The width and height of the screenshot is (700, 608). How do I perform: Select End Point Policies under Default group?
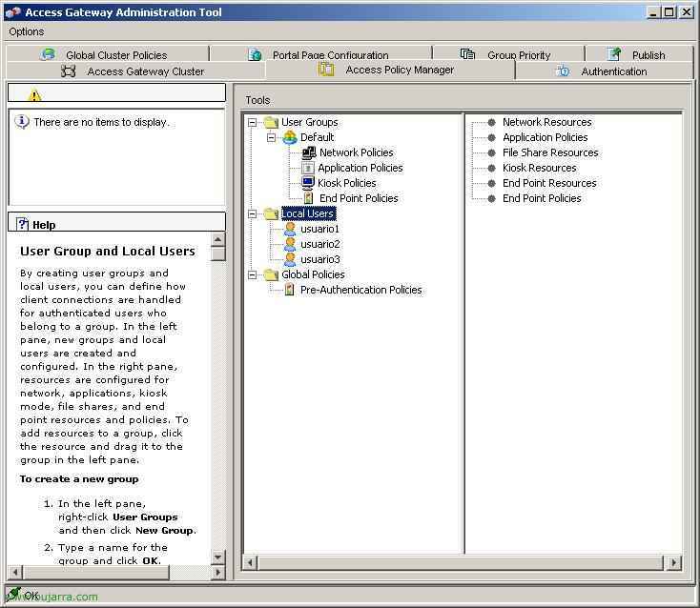click(x=359, y=198)
